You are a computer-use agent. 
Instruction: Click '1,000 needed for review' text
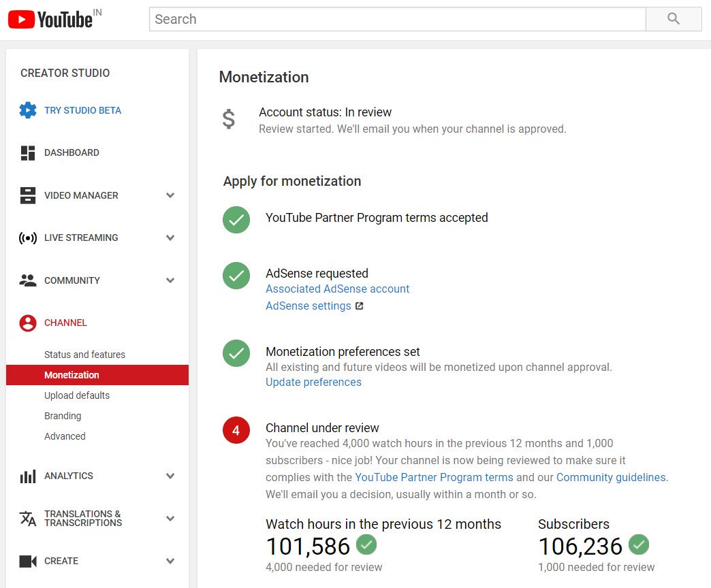point(597,567)
